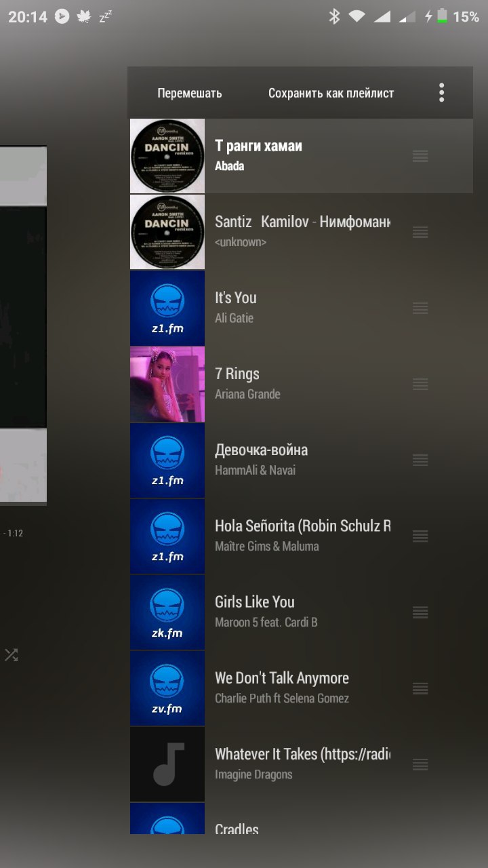Select the track Т ранги хамаи
Image resolution: width=488 pixels, height=868 pixels.
(301, 156)
